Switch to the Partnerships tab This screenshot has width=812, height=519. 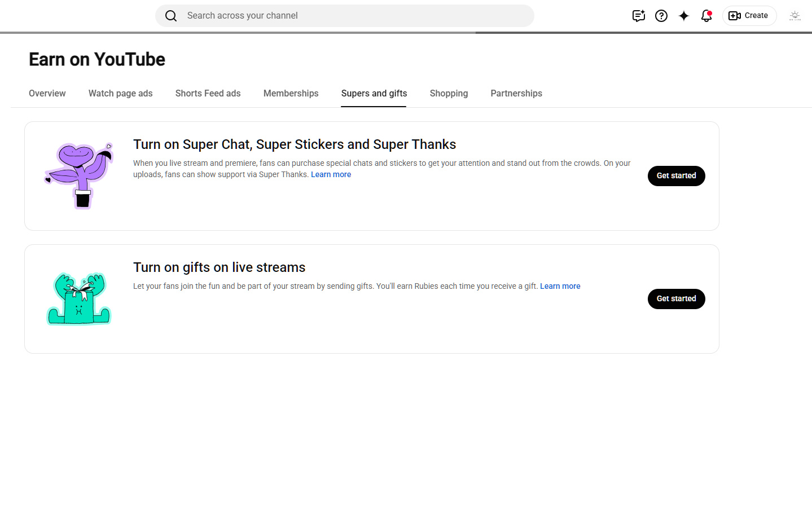tap(516, 94)
